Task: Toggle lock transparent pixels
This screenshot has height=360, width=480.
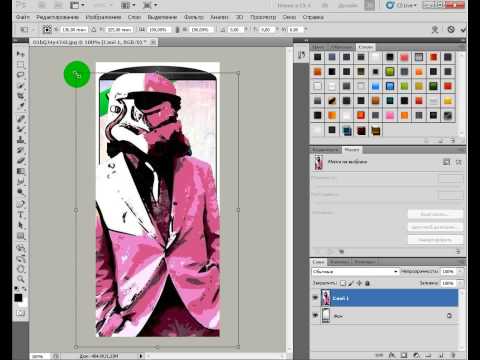Action: [x=343, y=283]
